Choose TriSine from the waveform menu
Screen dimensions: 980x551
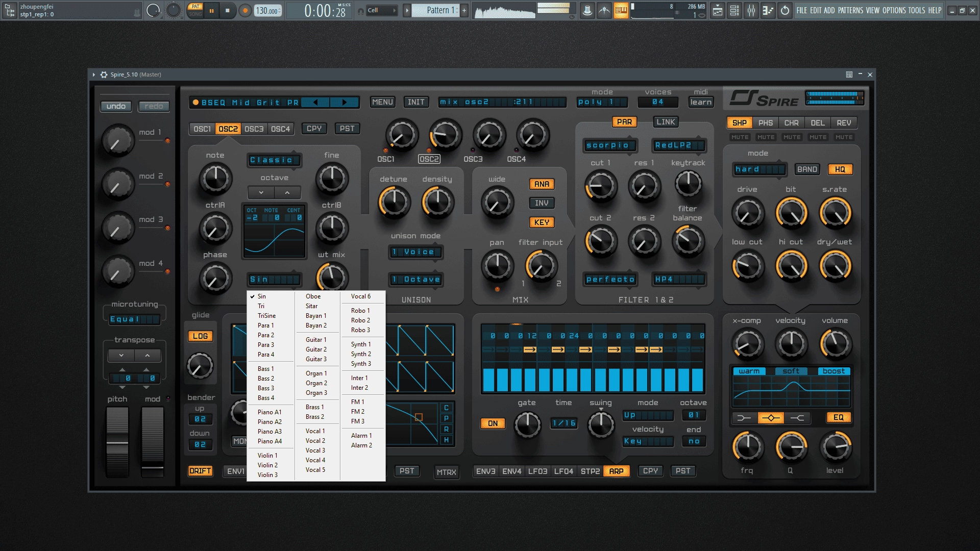267,316
